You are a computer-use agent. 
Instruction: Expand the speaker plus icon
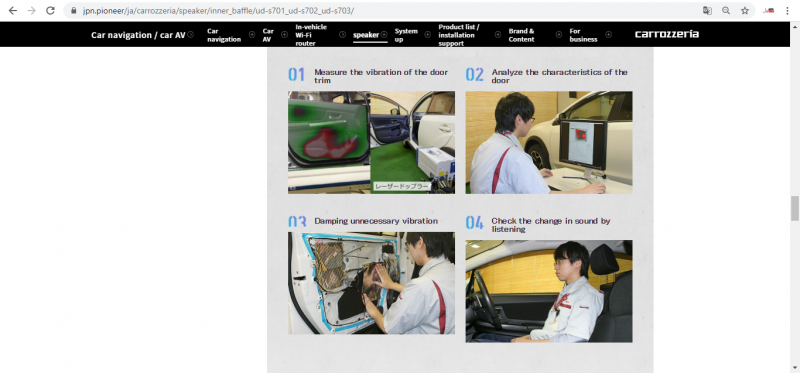click(384, 35)
